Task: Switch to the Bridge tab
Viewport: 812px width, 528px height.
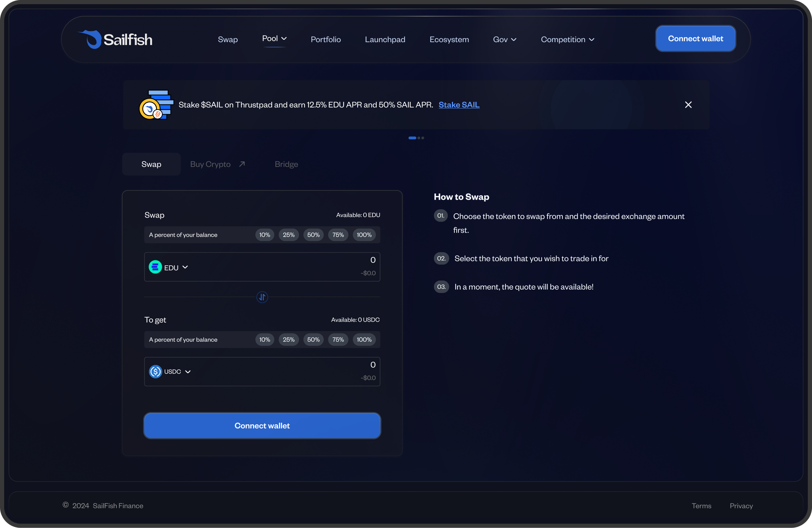Action: click(286, 164)
